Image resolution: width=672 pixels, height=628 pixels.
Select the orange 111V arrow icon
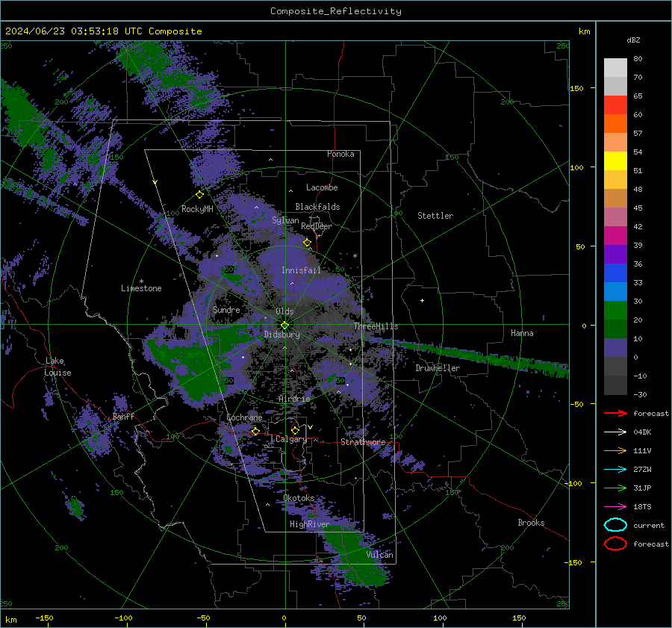click(615, 450)
